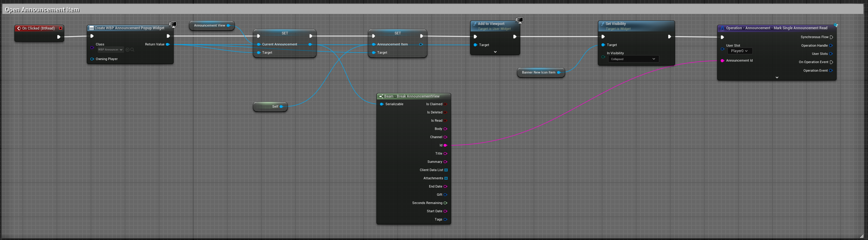This screenshot has width=868, height=240.
Task: Click the use-selected-asset arrow icon beside Class
Action: coord(127,50)
